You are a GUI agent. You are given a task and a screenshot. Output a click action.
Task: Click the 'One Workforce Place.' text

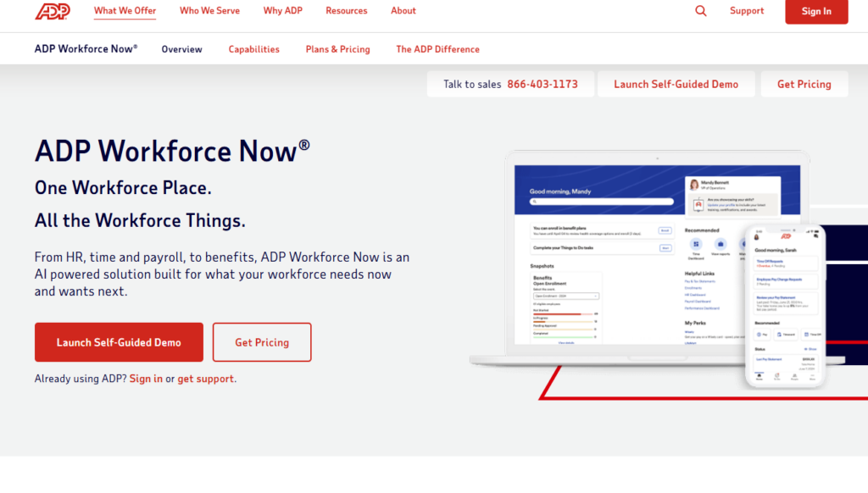123,188
